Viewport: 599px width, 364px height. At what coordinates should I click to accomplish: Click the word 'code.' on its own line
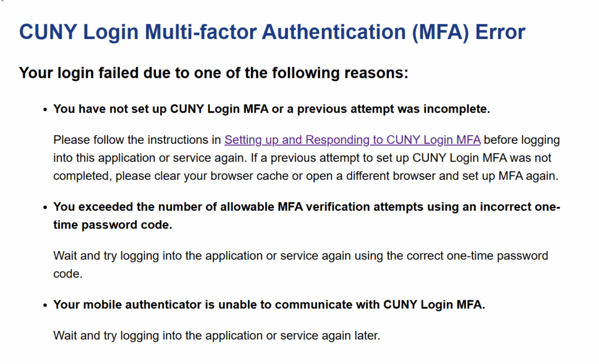[x=68, y=274]
